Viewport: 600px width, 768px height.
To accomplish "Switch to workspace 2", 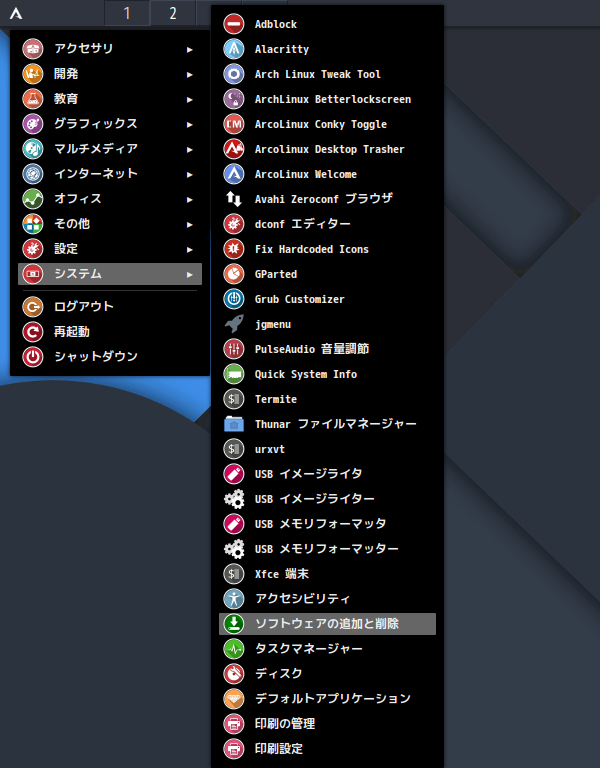I will pyautogui.click(x=173, y=13).
